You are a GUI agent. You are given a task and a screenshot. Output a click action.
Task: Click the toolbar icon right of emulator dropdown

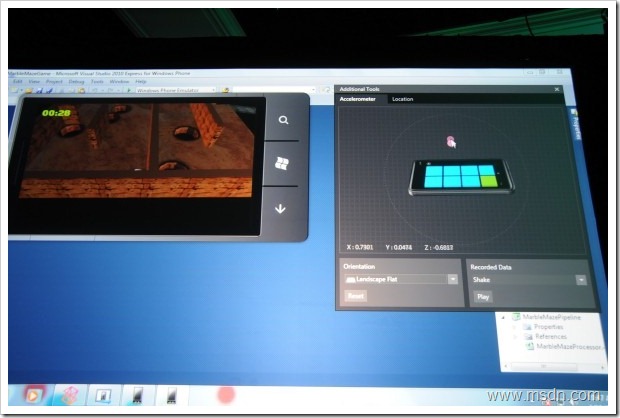click(225, 90)
